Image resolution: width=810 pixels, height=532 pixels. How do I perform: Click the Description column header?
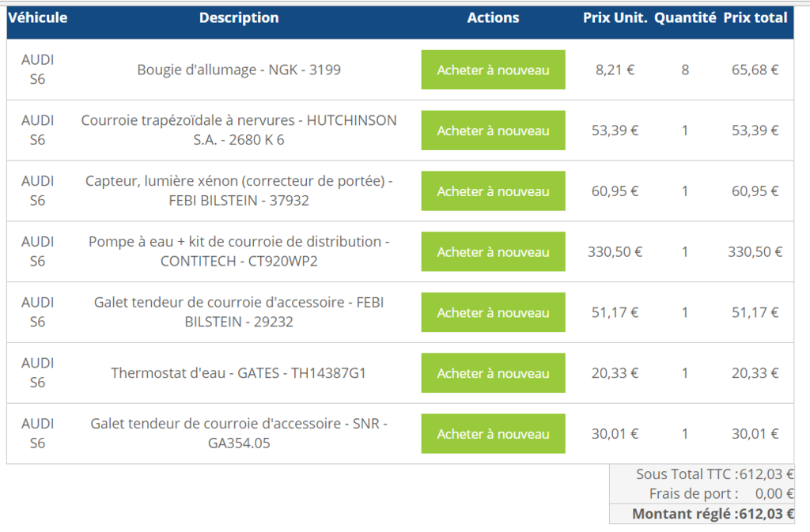click(239, 17)
